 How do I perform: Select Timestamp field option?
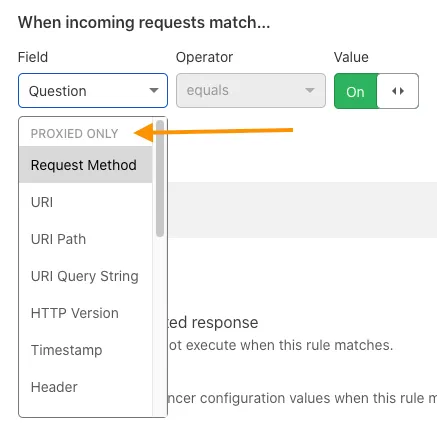86,350
